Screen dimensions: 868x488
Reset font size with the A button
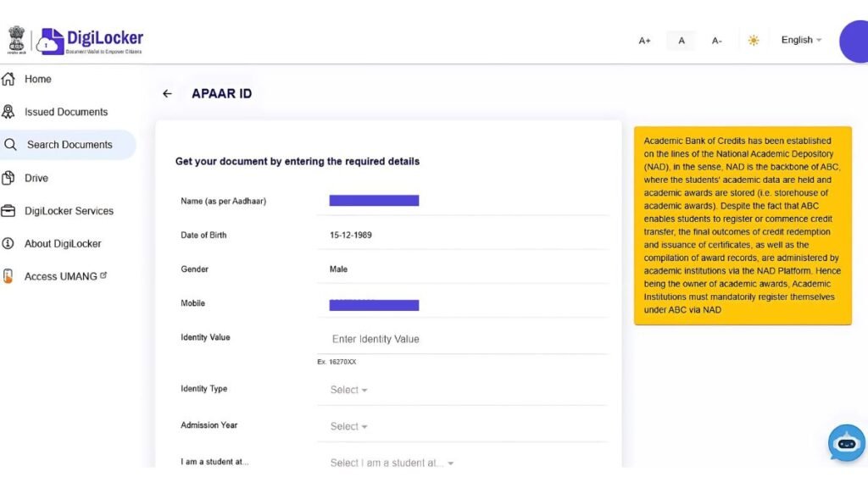click(682, 41)
